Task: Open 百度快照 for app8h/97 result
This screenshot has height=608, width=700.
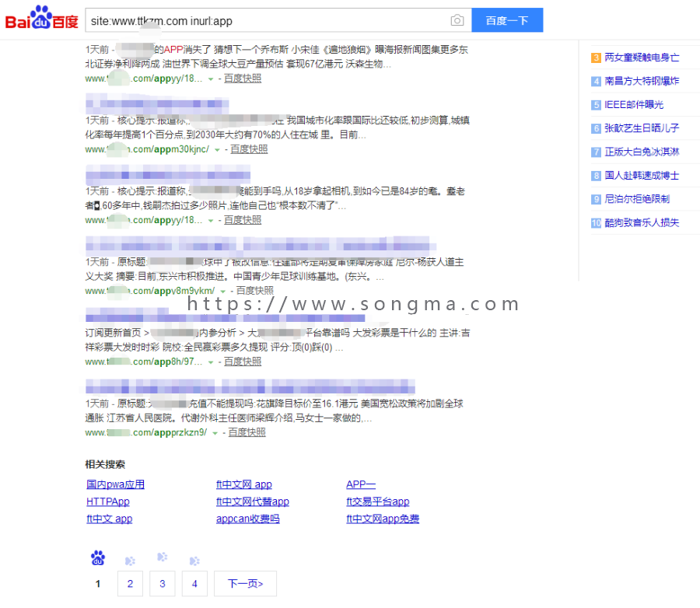Action: [x=243, y=362]
